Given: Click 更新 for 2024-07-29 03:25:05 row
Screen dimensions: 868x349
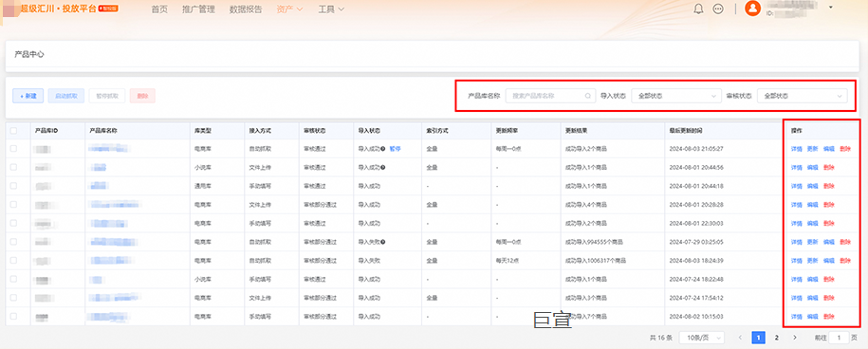Looking at the screenshot, I should tap(813, 242).
